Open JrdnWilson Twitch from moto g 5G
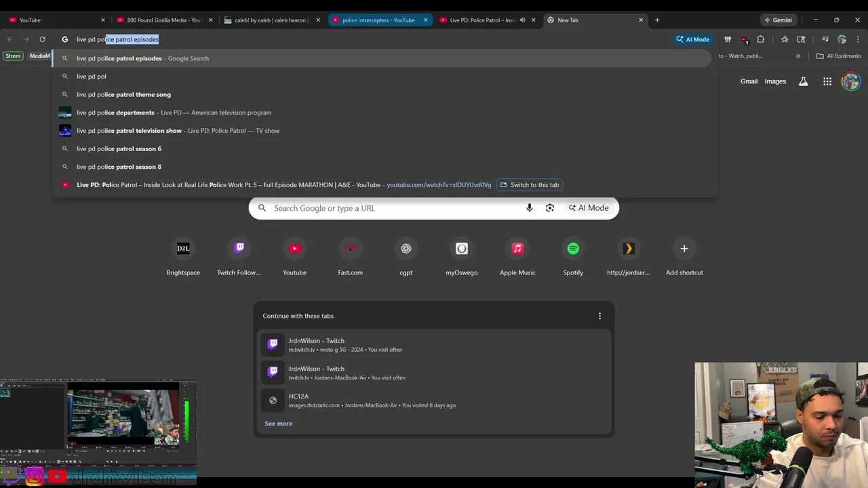The height and width of the screenshot is (488, 868). [x=434, y=344]
